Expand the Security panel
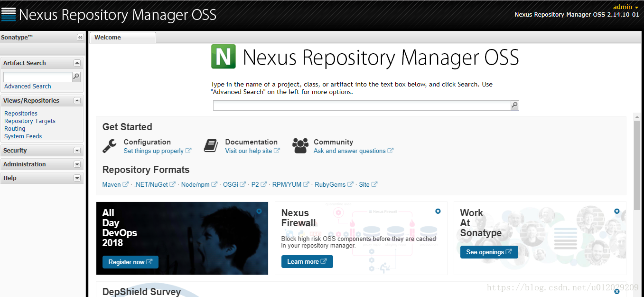 (x=77, y=151)
